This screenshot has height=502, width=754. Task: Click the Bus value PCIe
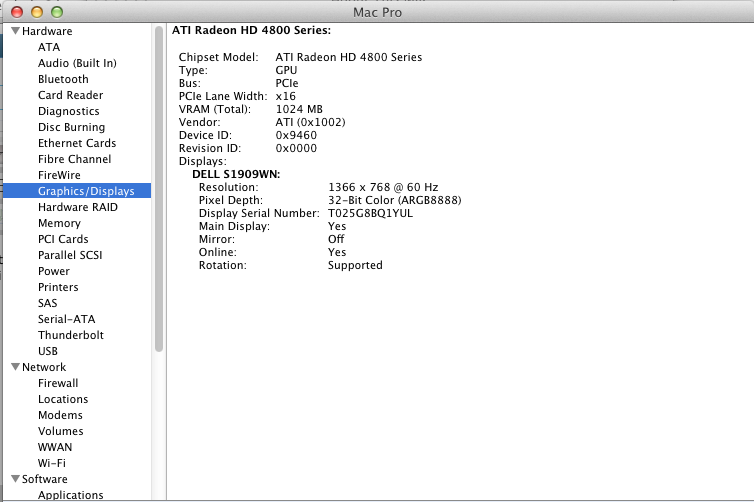[287, 83]
